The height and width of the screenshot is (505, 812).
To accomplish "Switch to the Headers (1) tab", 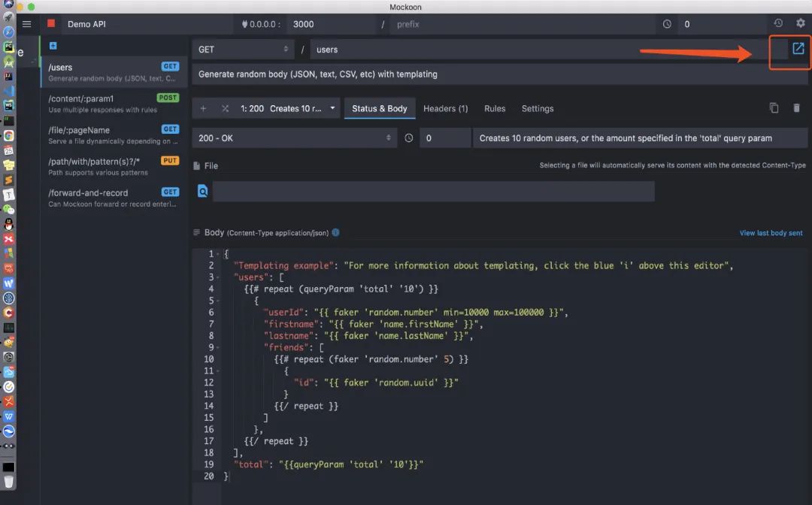I will tap(445, 109).
